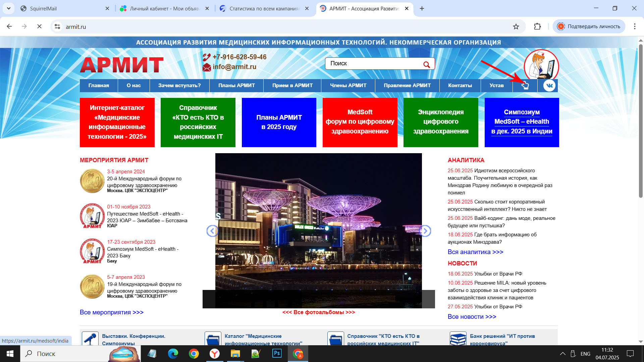Open Вся аналитика >>> link

(x=475, y=252)
